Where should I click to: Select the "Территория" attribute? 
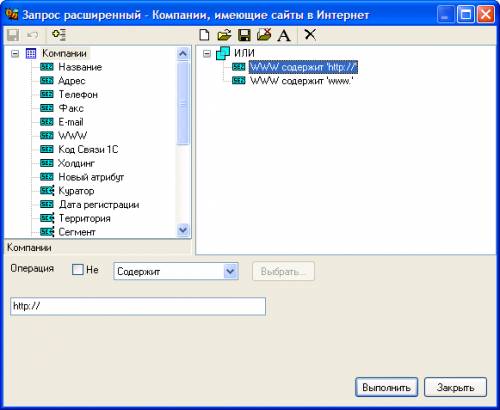point(84,218)
